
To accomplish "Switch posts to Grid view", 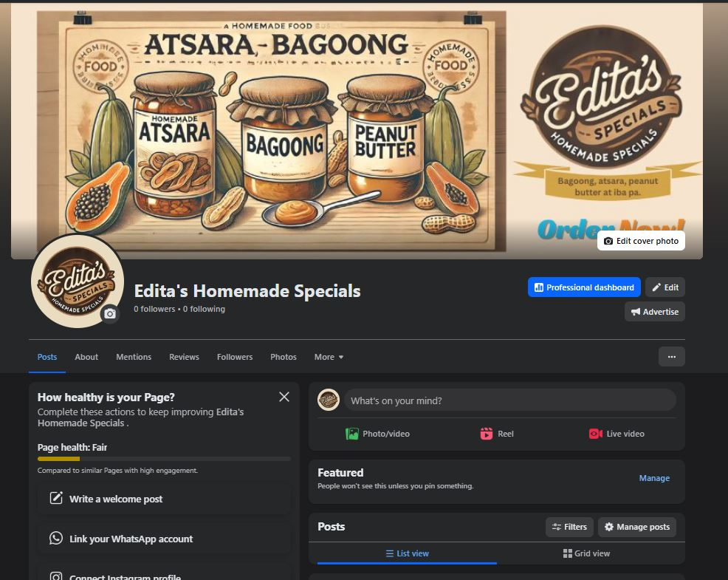I will coord(586,553).
